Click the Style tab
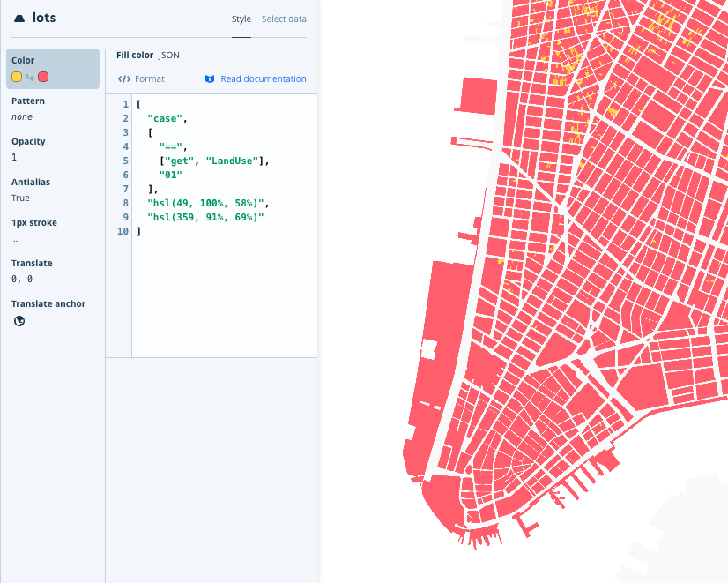The width and height of the screenshot is (728, 583). (241, 19)
